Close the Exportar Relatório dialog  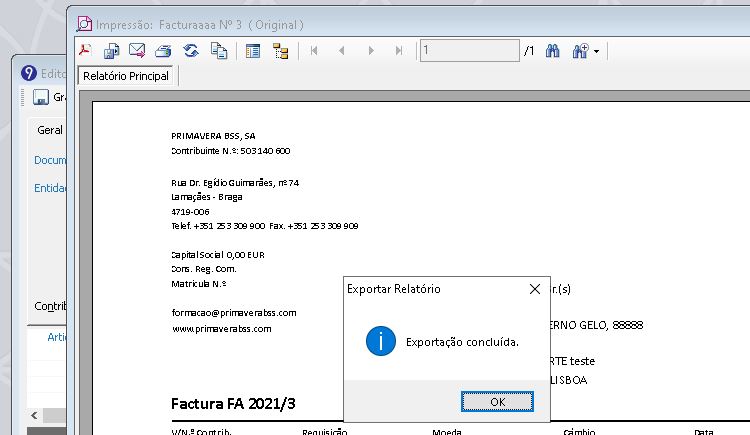[x=534, y=289]
